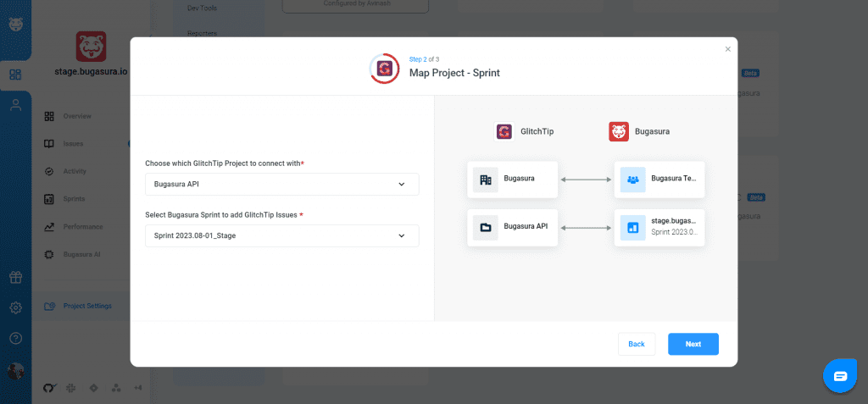This screenshot has height=404, width=868.
Task: Open the user profile icon in left rail
Action: pyautogui.click(x=15, y=105)
